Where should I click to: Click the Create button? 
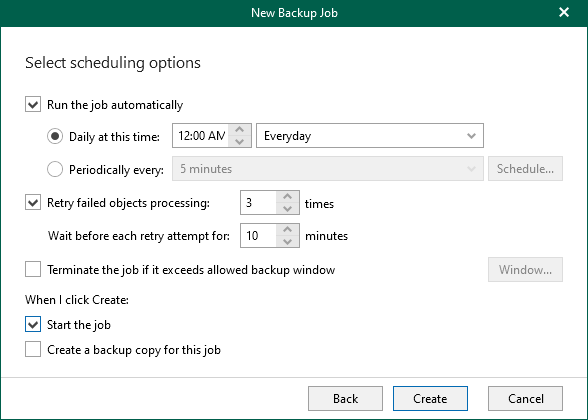point(430,398)
